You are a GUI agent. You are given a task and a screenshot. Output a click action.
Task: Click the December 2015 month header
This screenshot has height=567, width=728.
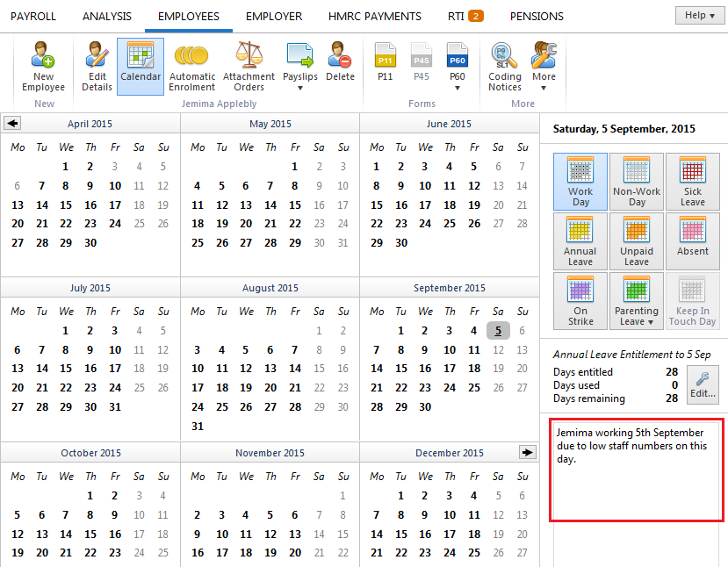coord(450,453)
